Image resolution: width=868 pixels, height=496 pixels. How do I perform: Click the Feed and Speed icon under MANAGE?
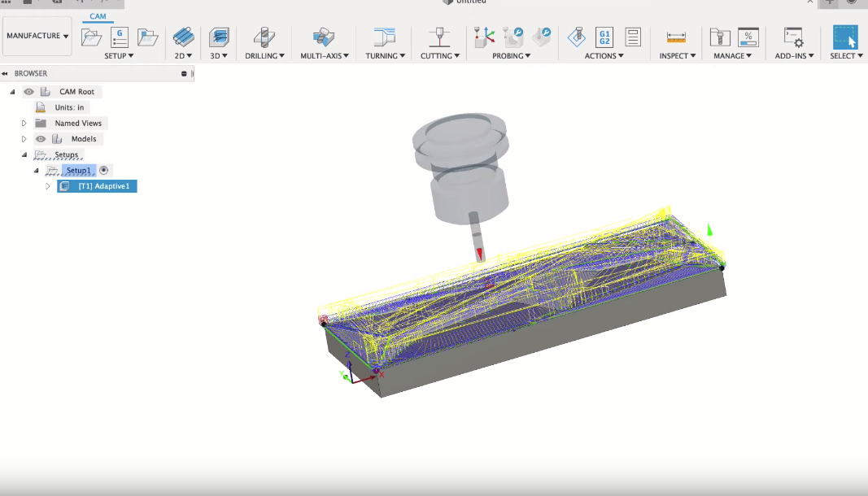749,36
